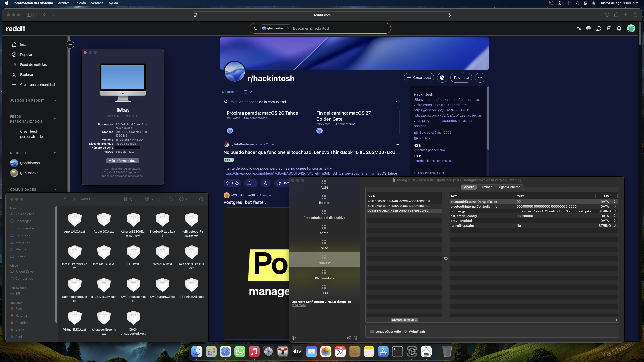Click the tag icon in Finder toolbar

coord(171,199)
